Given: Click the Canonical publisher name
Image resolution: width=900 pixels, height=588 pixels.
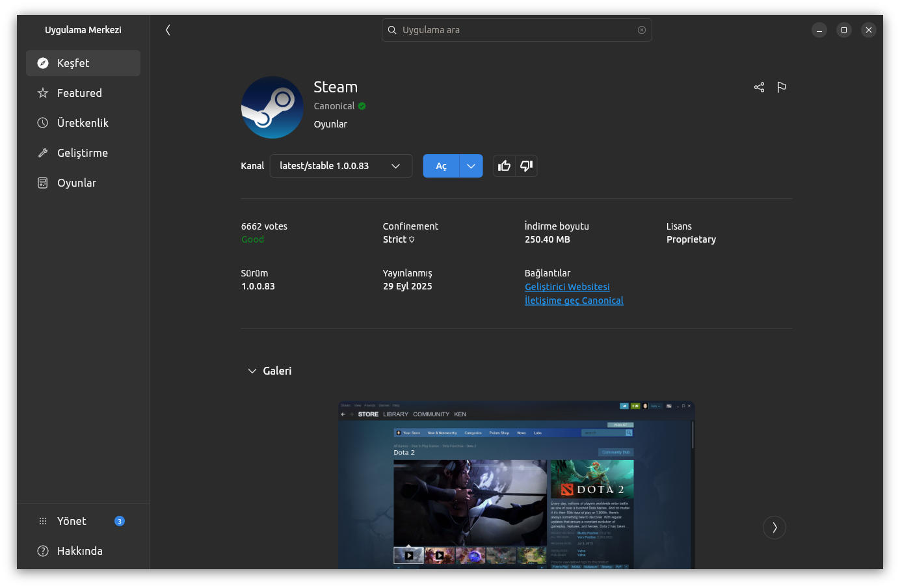Looking at the screenshot, I should (334, 106).
